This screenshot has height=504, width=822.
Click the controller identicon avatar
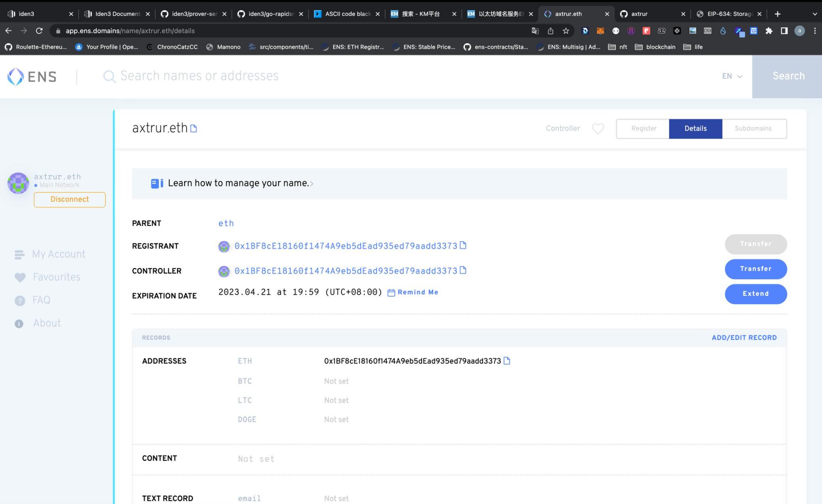[224, 271]
